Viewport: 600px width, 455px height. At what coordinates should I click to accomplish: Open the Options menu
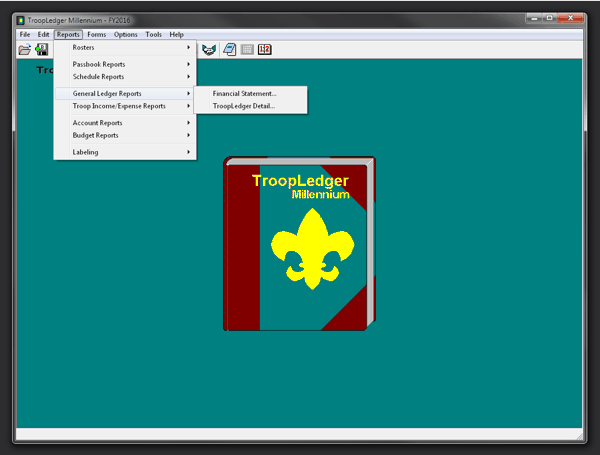click(126, 34)
